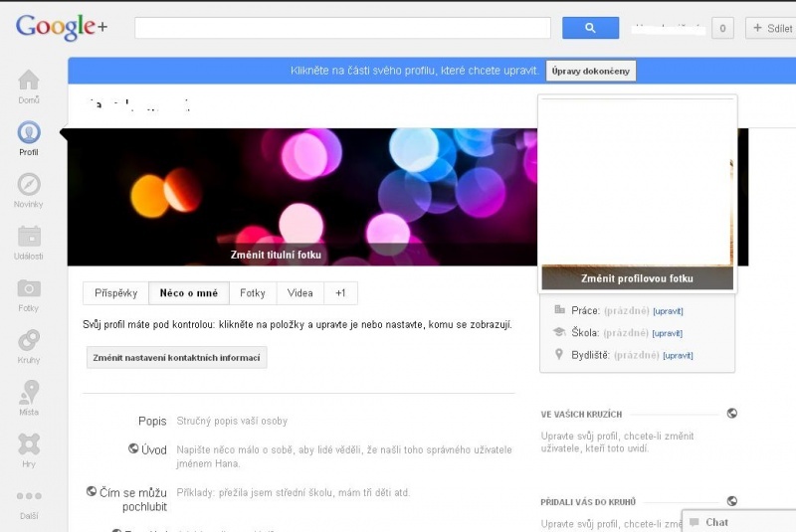Open the Události calendar icon
Image resolution: width=796 pixels, height=532 pixels.
click(29, 238)
